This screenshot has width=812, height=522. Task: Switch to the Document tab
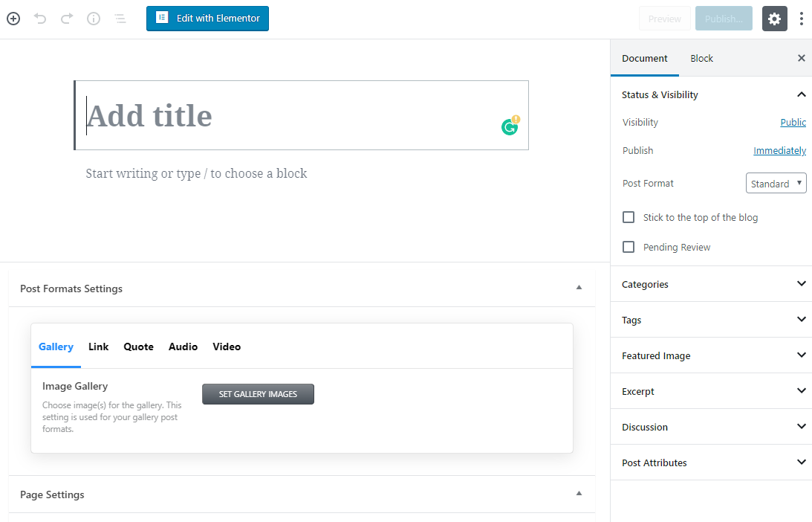[x=644, y=58]
